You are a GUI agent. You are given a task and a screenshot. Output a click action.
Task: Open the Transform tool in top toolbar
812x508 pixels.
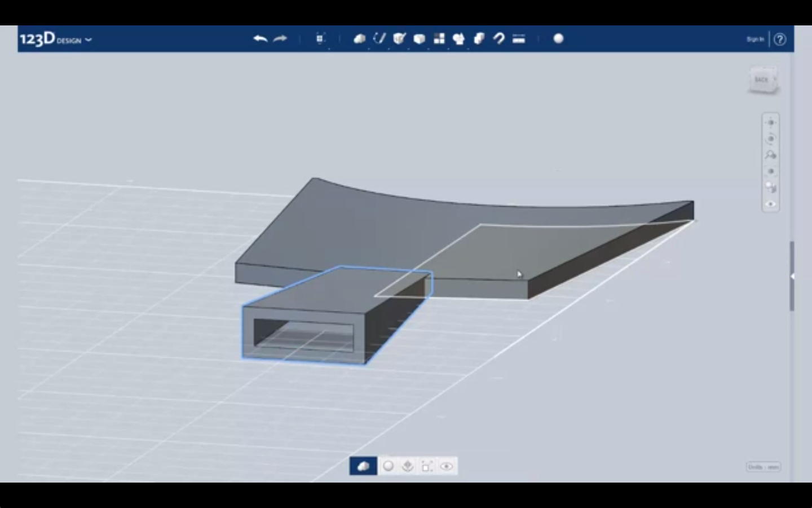tap(320, 38)
